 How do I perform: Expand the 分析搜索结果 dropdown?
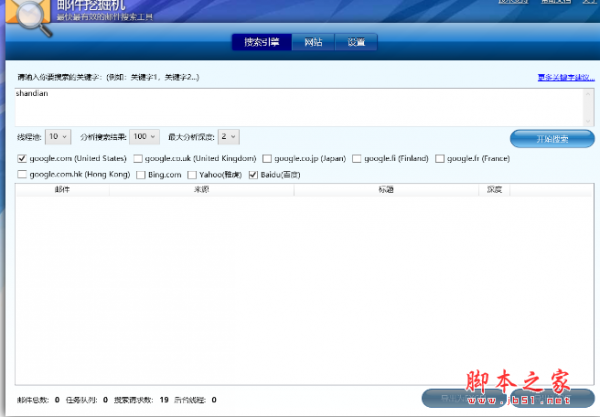[145, 137]
